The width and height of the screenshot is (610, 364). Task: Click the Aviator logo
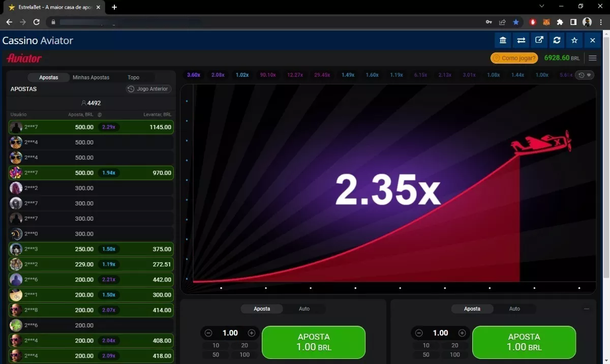coord(24,58)
